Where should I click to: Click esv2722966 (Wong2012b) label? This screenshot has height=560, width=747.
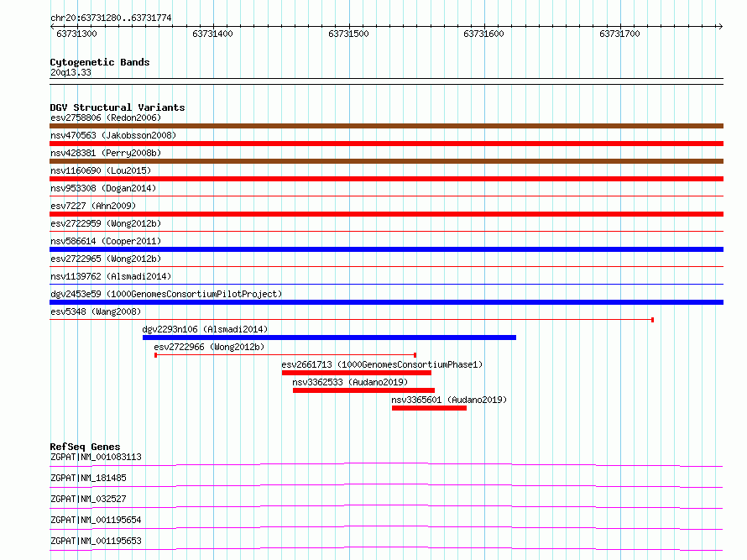(209, 347)
